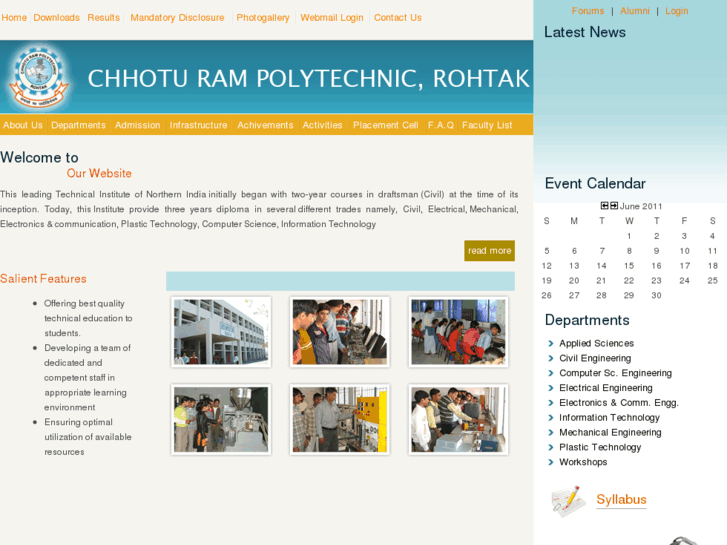
Task: Visit the Alumni page
Action: pos(635,11)
